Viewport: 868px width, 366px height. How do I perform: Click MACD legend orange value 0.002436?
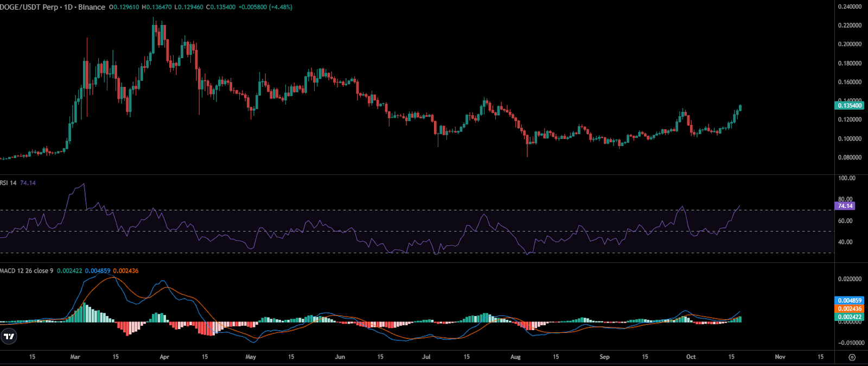[x=125, y=271]
